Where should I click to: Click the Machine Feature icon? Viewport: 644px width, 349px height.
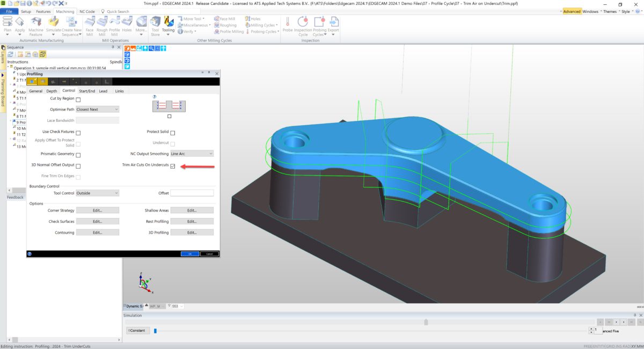point(36,23)
